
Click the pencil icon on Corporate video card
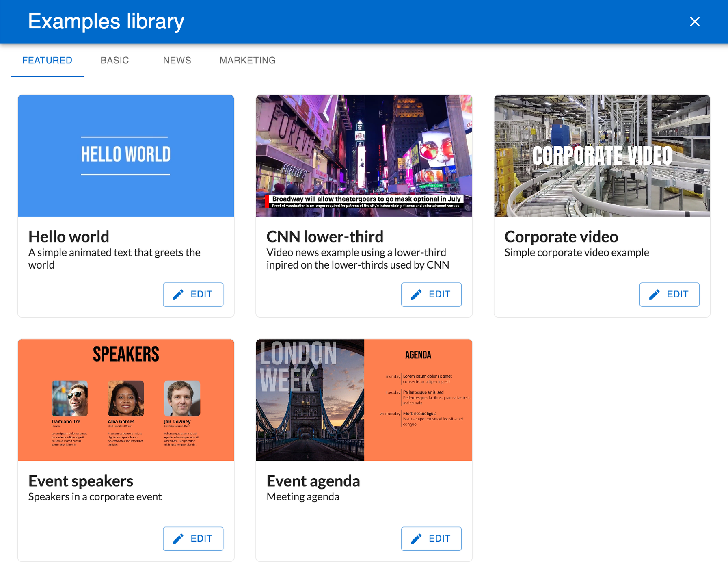pos(654,295)
